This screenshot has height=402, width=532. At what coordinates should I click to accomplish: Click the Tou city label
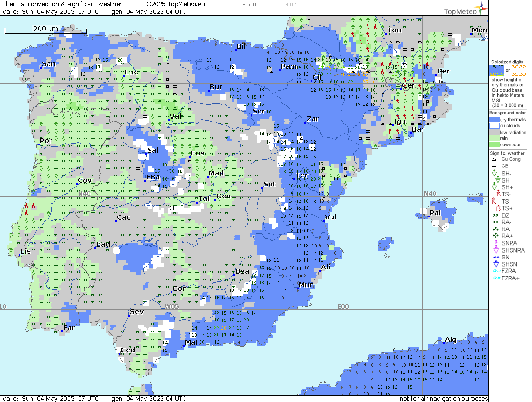coord(394,30)
